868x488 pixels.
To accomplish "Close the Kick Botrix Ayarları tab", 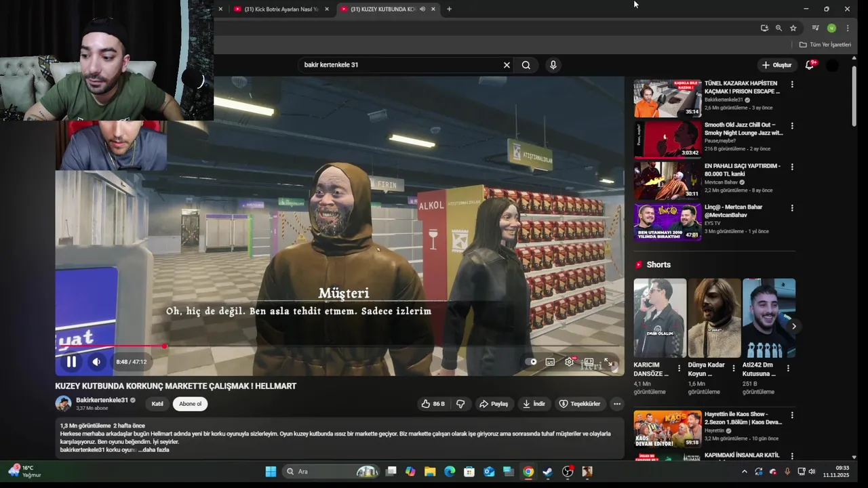I will [327, 9].
